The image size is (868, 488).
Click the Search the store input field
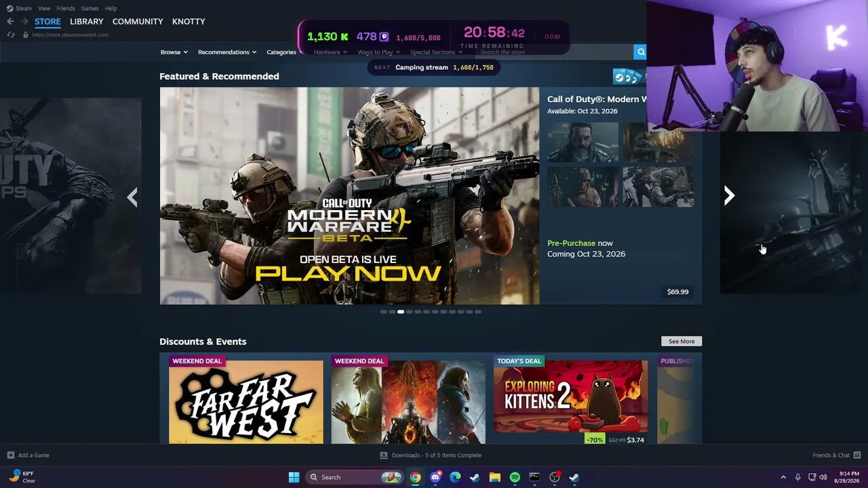click(554, 52)
